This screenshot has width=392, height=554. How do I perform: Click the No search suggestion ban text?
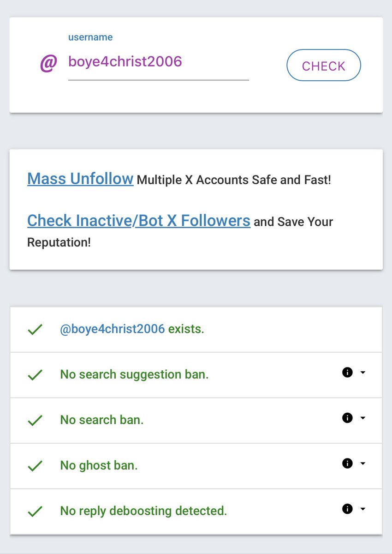pyautogui.click(x=134, y=374)
